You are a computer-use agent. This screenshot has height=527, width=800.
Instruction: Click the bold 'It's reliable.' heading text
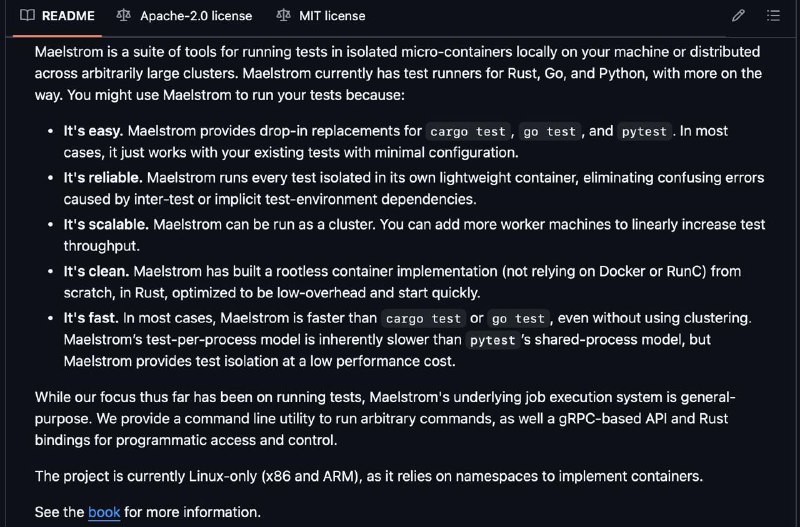point(103,178)
